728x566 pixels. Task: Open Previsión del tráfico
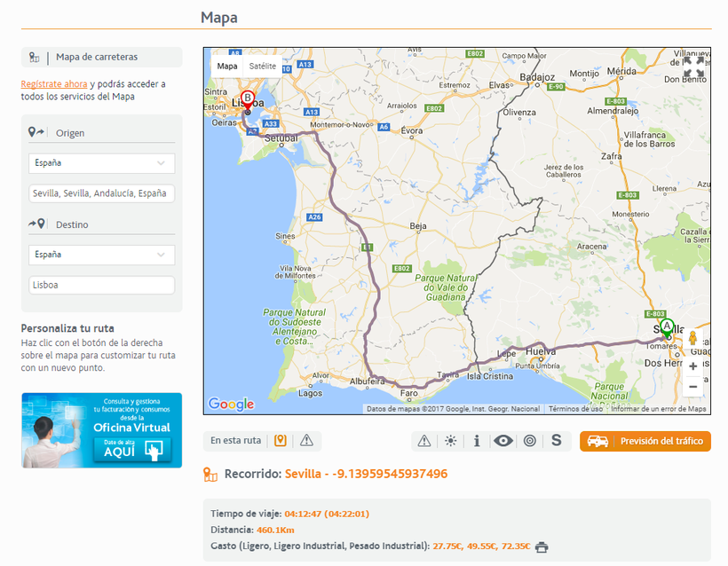click(x=645, y=441)
